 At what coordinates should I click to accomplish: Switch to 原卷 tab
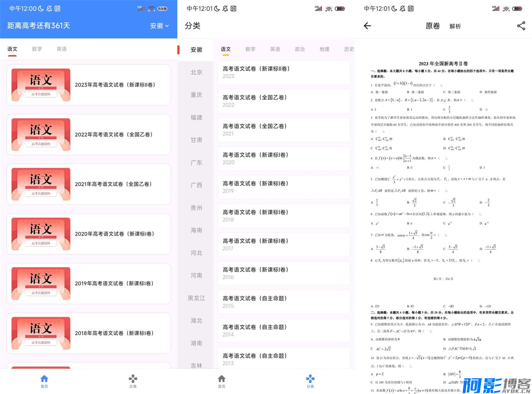(433, 26)
